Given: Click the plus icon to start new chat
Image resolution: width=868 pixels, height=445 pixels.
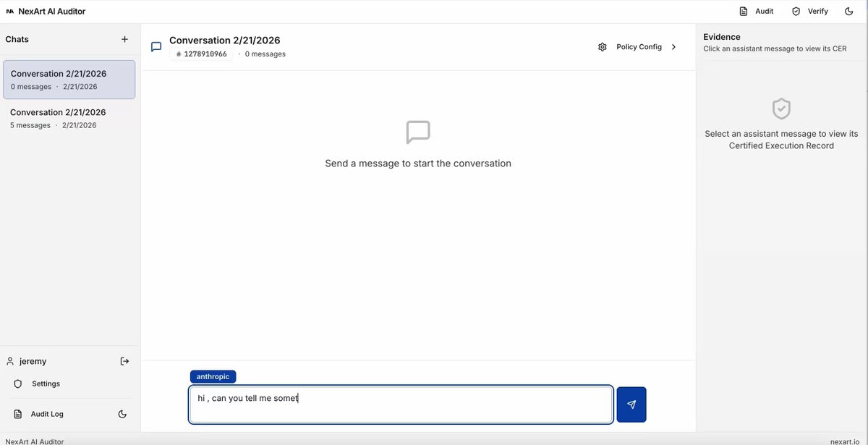Looking at the screenshot, I should (124, 39).
